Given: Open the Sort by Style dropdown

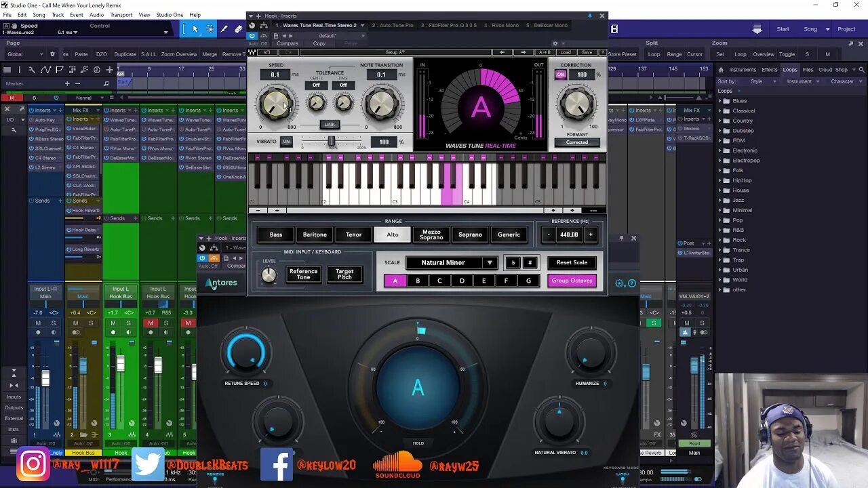Looking at the screenshot, I should [x=762, y=81].
